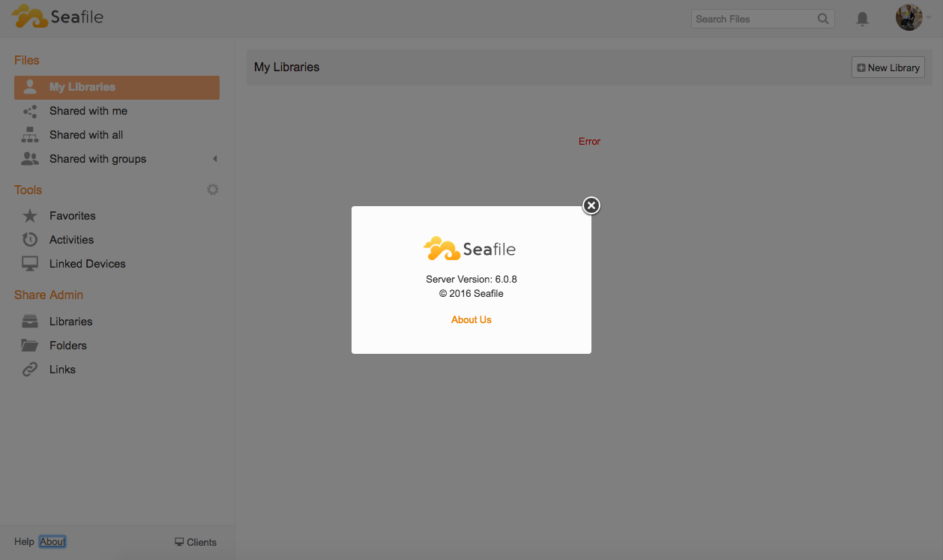943x560 pixels.
Task: Click the Tools settings gear
Action: pyautogui.click(x=212, y=189)
